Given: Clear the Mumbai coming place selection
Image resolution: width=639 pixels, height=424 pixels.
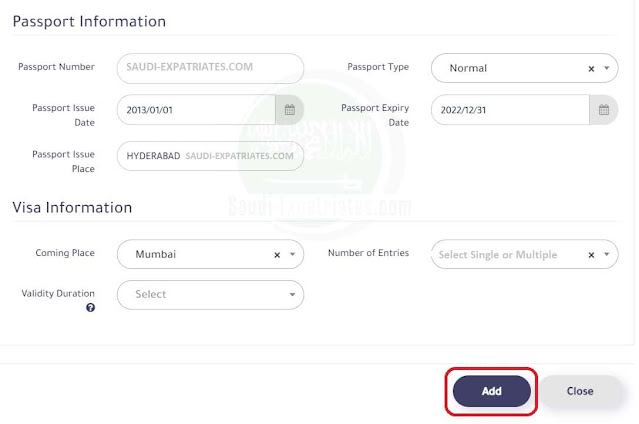Looking at the screenshot, I should [277, 255].
